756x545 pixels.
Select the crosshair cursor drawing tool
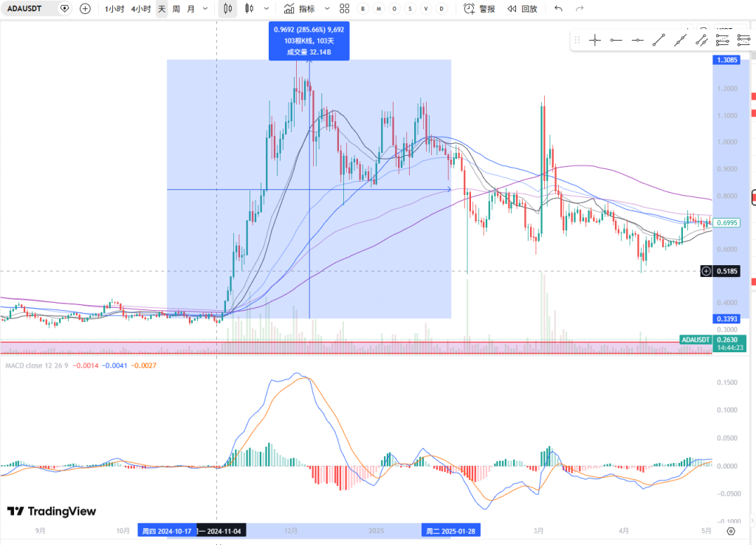[x=595, y=41]
